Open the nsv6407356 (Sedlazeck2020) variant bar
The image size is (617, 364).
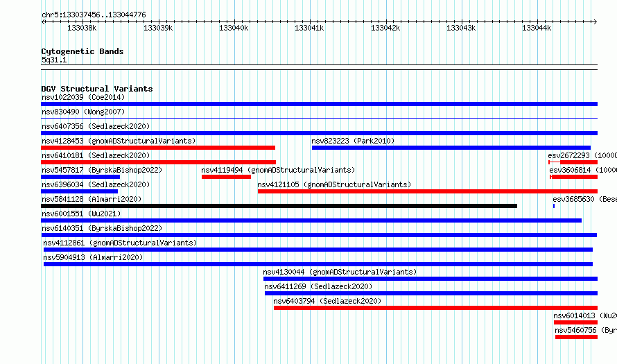[x=319, y=133]
